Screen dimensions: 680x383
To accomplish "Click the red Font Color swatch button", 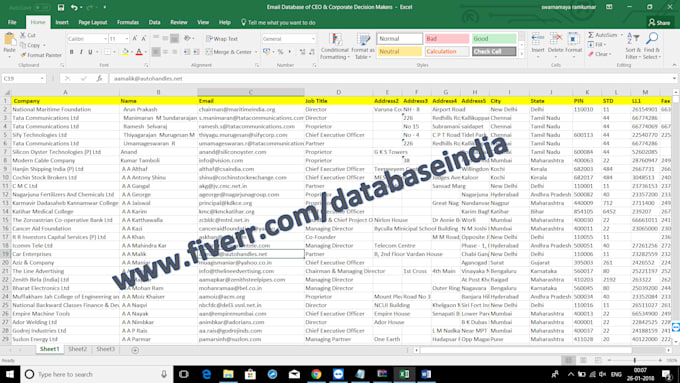I will click(x=139, y=52).
